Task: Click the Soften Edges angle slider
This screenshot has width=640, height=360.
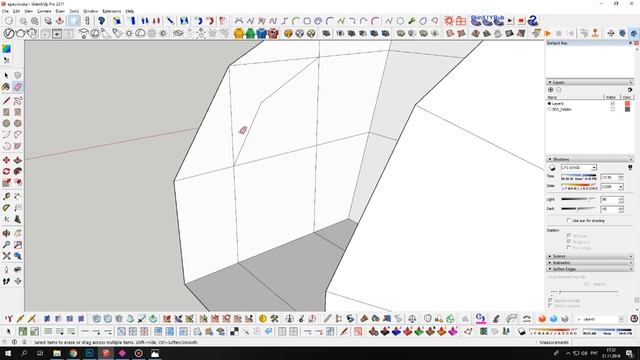Action: (584, 292)
